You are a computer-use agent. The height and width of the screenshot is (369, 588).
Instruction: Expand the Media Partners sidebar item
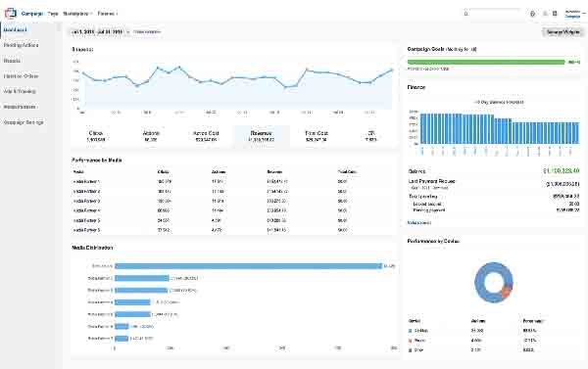coord(21,107)
